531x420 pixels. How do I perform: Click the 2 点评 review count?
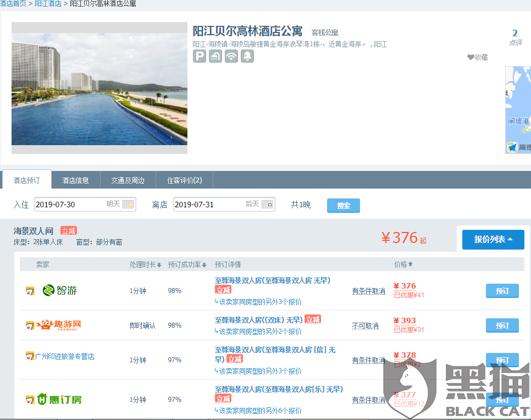pos(516,37)
